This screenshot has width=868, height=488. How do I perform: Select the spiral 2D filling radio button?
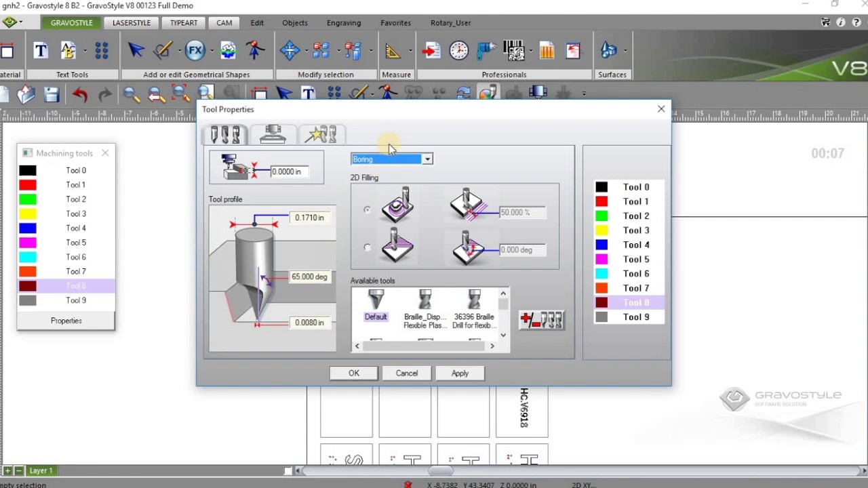[x=367, y=210]
